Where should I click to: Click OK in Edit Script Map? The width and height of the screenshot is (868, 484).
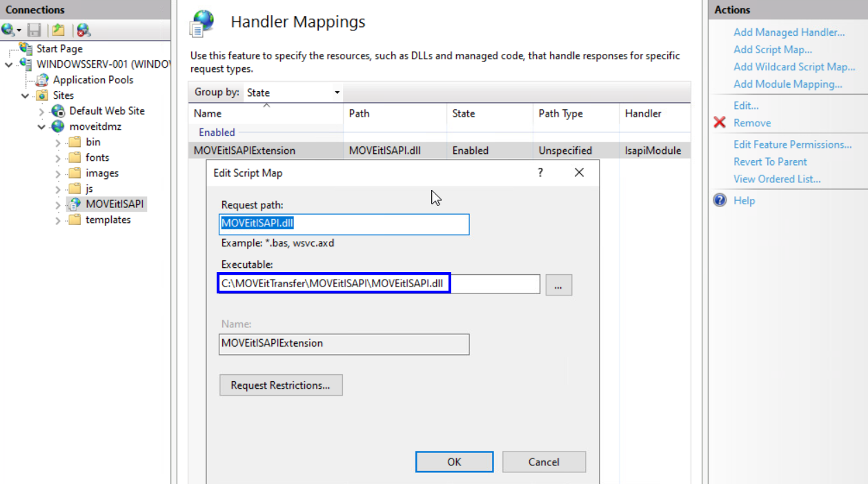(x=454, y=462)
